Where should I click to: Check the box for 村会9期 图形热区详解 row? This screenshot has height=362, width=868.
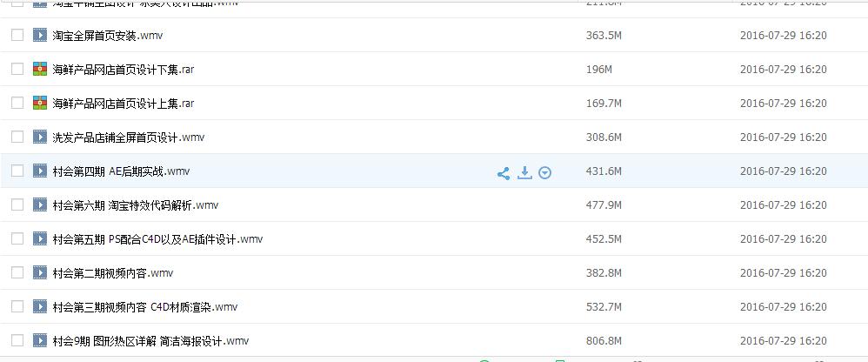coord(17,340)
